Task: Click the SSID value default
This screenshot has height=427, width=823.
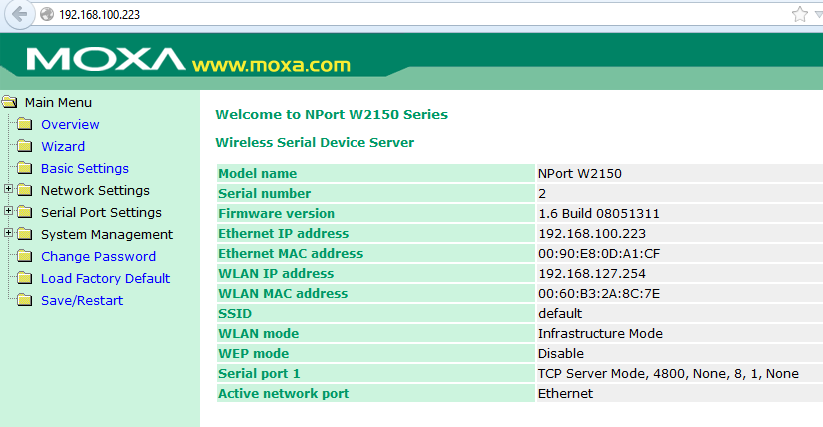Action: click(x=560, y=313)
